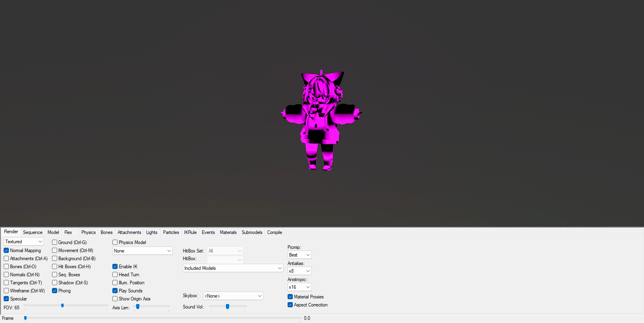The height and width of the screenshot is (323, 644).
Task: Expand the Included Models dropdown
Action: (233, 268)
